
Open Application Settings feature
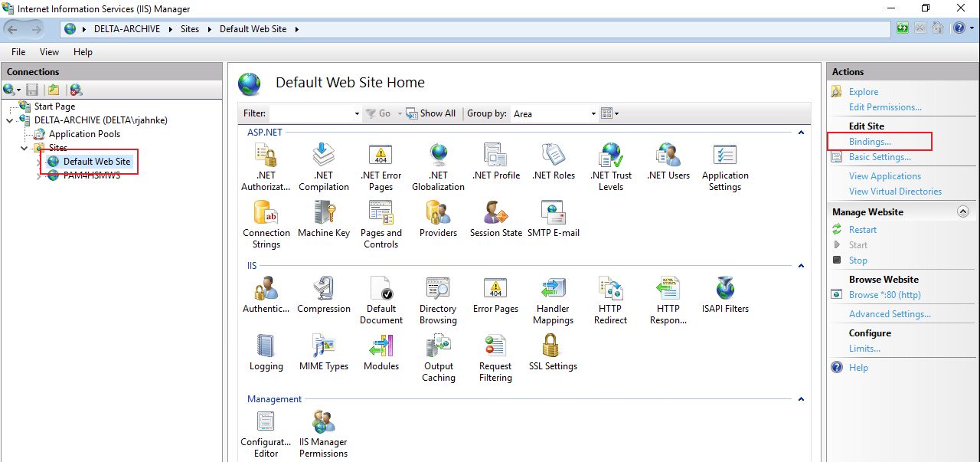[725, 167]
